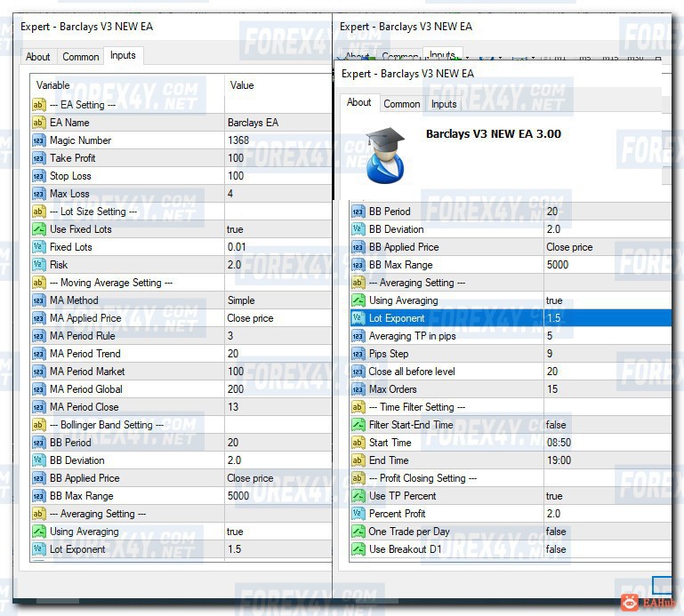Click the Close all before level icon
The width and height of the screenshot is (684, 616).
coord(358,372)
